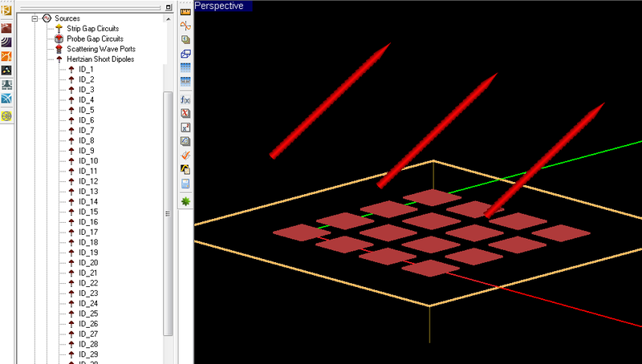Click the orange-blue sine curve icon
The height and width of the screenshot is (364, 642).
(185, 26)
